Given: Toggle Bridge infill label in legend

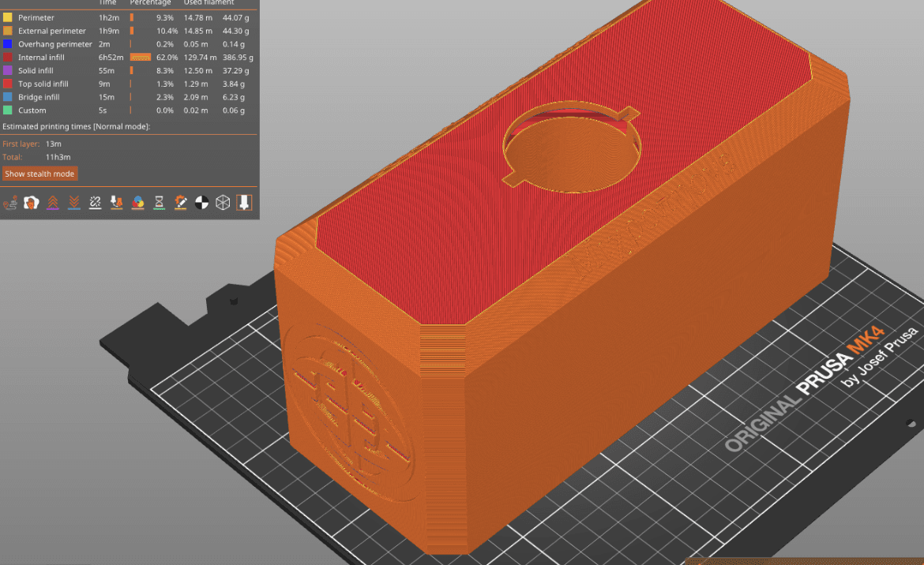Looking at the screenshot, I should click(x=39, y=97).
